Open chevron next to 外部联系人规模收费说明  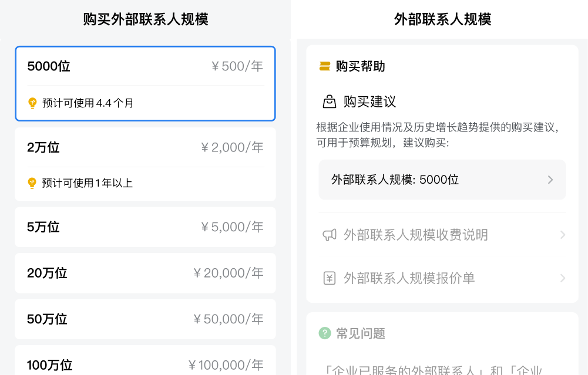(x=562, y=235)
